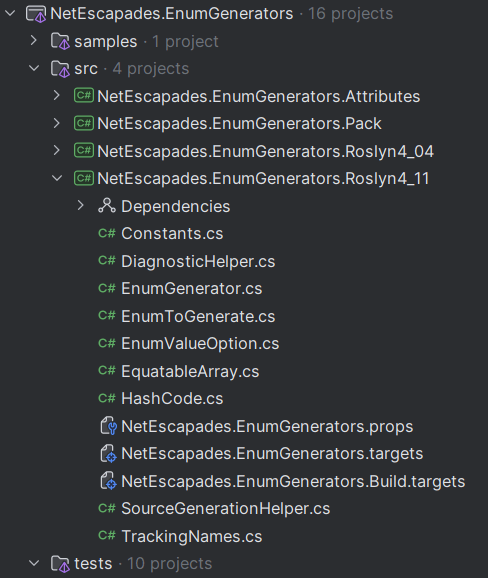
Task: Collapse the NetEscapades.EnumGenerators solution node
Action: coord(10,14)
